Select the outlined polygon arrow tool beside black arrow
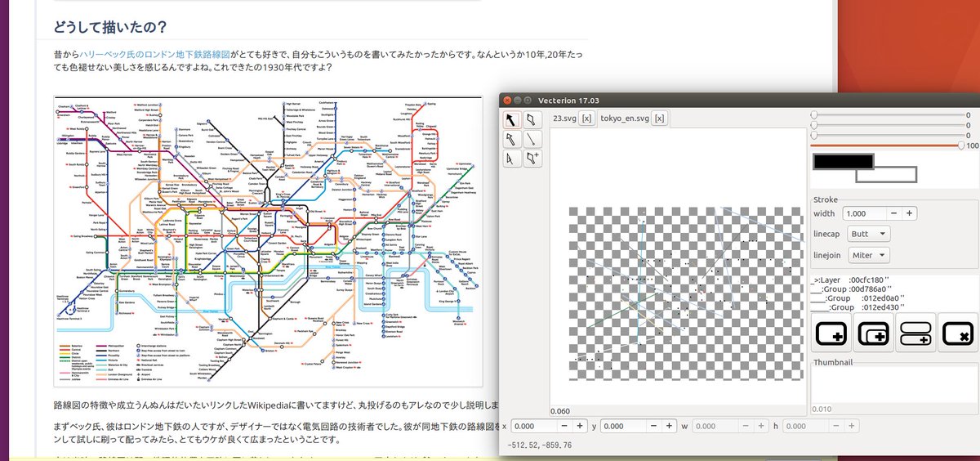The image size is (980, 461). [x=532, y=121]
